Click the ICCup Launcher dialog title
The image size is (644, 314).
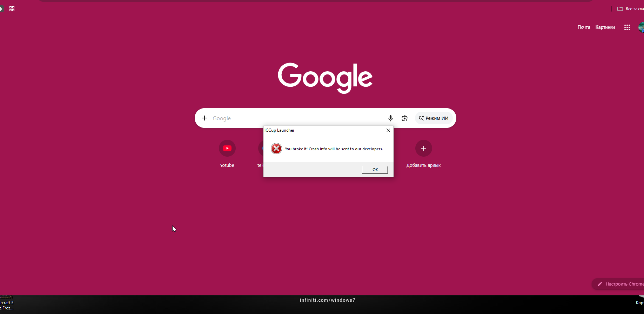pyautogui.click(x=279, y=130)
